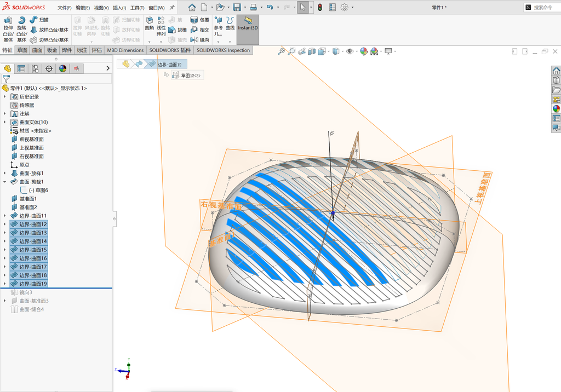Click the Apply Scene icon
The width and height of the screenshot is (561, 392).
pos(374,51)
